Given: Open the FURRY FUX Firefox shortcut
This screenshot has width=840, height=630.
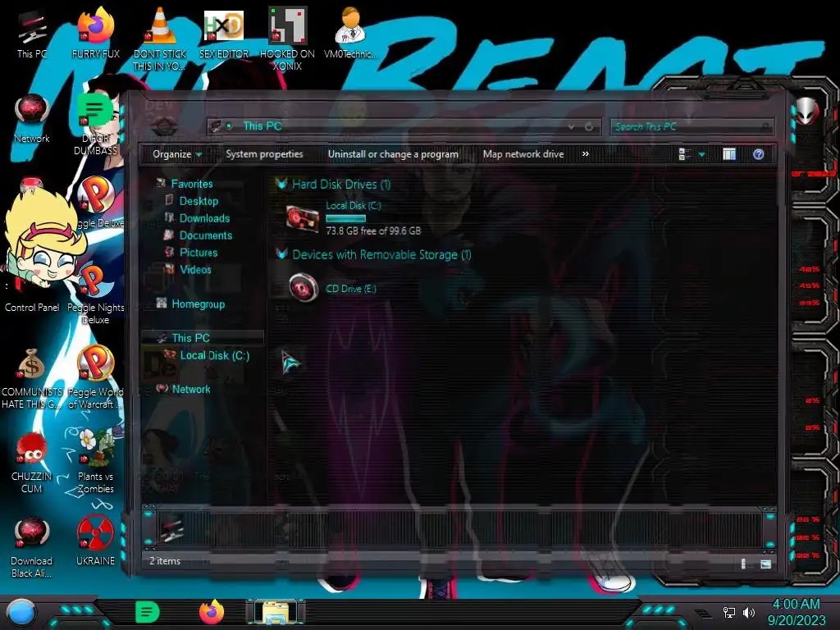Looking at the screenshot, I should [x=95, y=33].
